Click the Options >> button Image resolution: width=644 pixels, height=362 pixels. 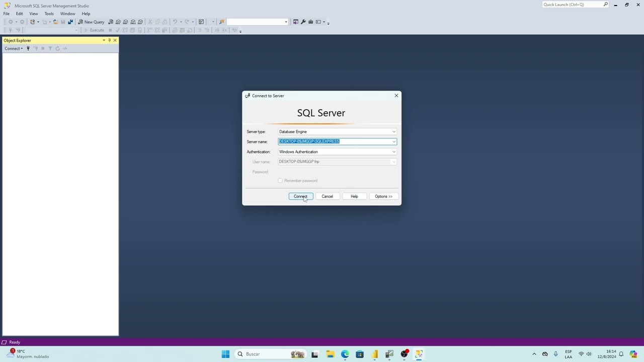[383, 197]
